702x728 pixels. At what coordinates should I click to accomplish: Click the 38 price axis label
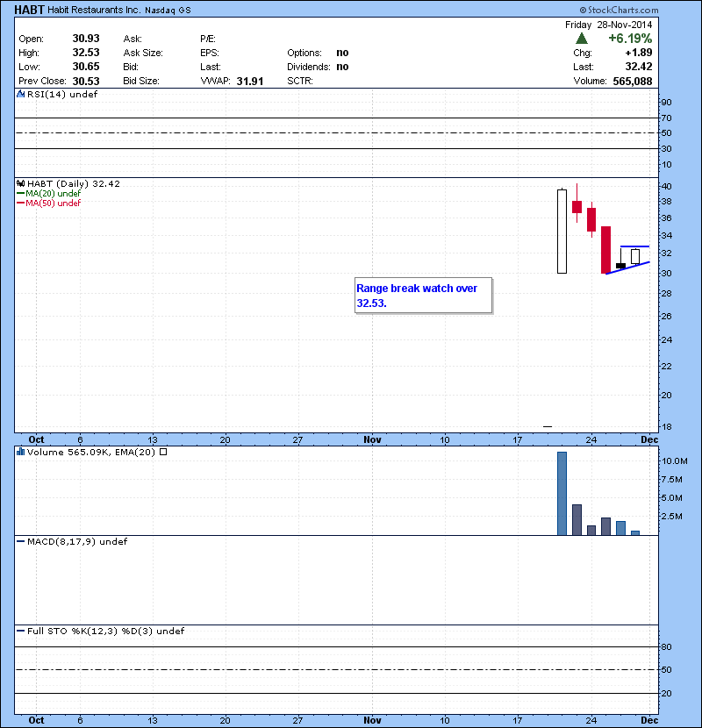click(x=667, y=202)
